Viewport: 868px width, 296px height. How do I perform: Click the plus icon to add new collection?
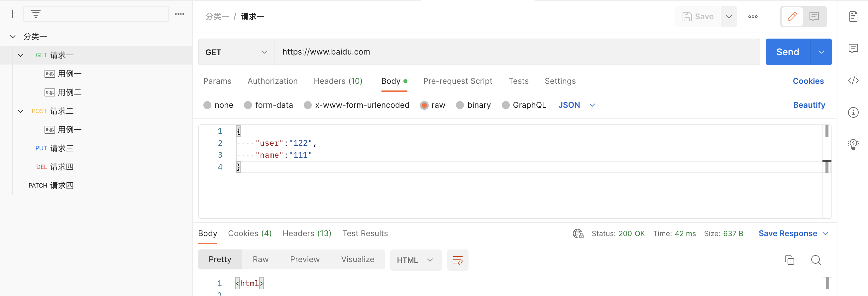point(13,14)
